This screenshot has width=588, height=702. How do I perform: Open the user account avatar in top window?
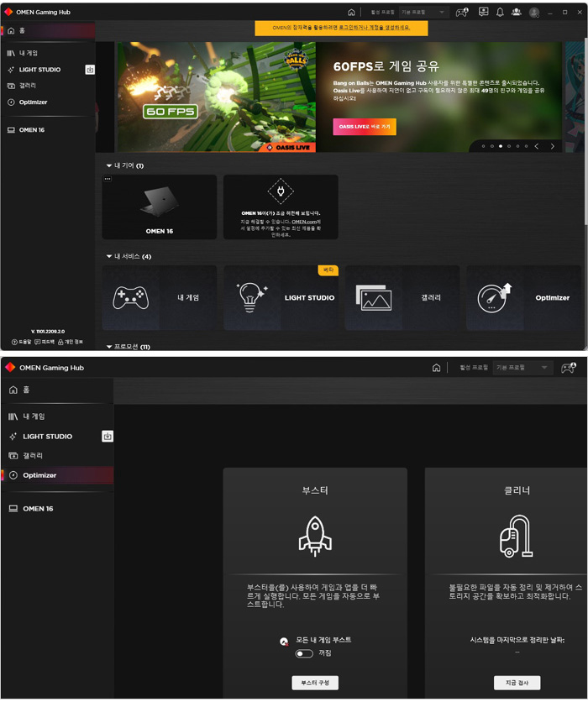[533, 13]
